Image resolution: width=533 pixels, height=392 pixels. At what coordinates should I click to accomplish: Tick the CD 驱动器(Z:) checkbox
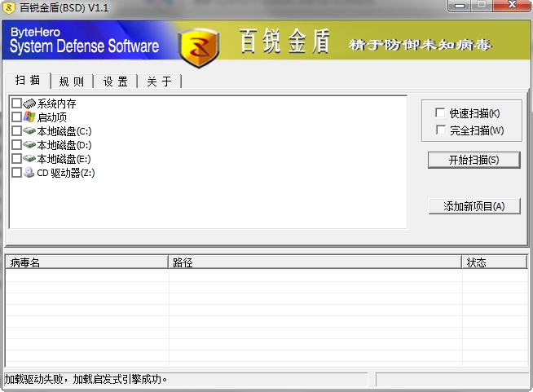pos(17,173)
